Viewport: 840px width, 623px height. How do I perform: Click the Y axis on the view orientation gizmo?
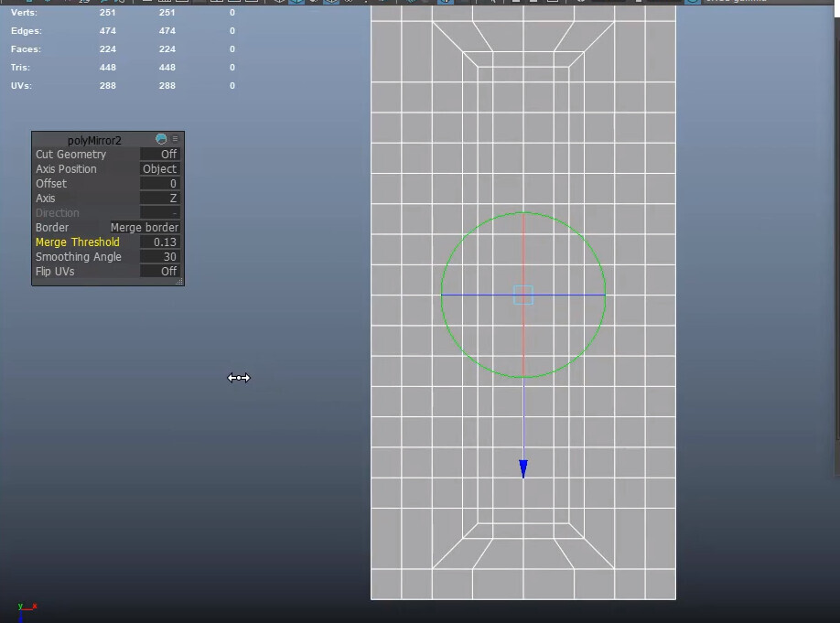pos(21,606)
